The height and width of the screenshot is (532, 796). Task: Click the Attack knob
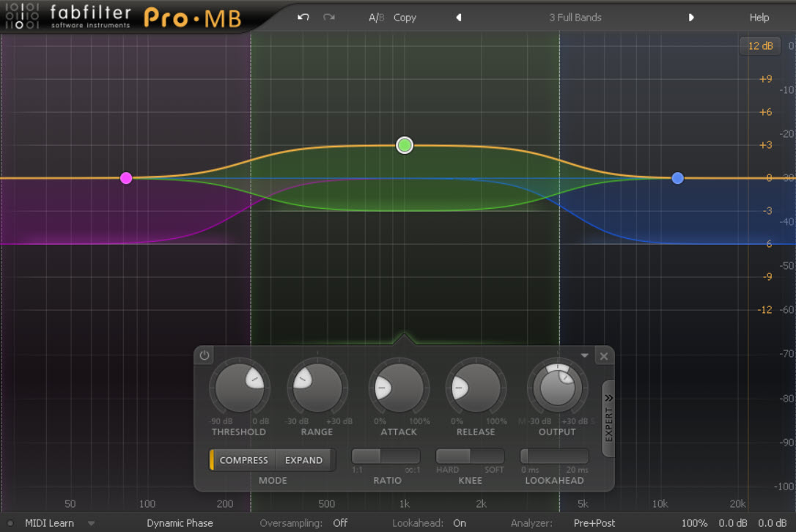399,388
